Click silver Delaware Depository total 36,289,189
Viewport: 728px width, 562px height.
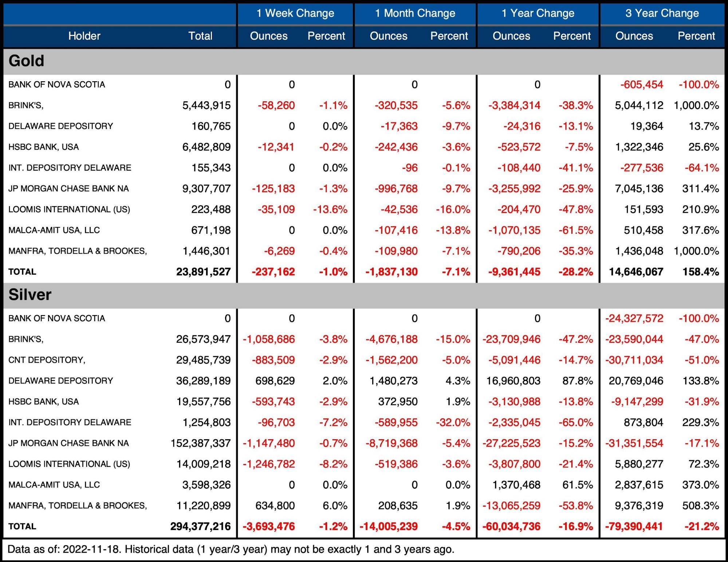point(203,381)
